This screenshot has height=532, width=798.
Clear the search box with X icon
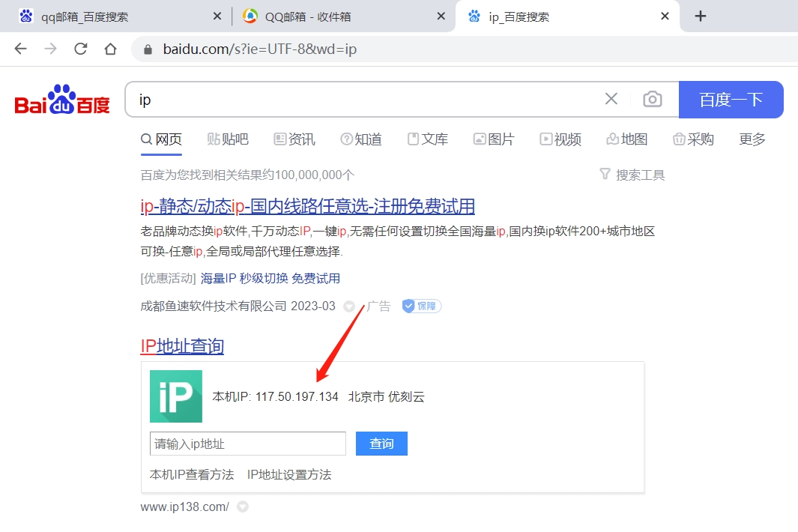tap(611, 100)
